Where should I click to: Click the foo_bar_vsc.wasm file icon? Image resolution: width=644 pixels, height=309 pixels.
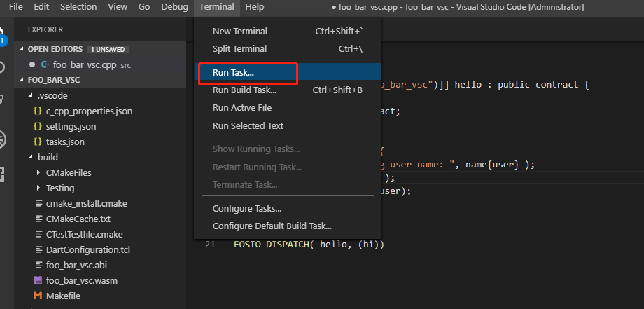(38, 281)
